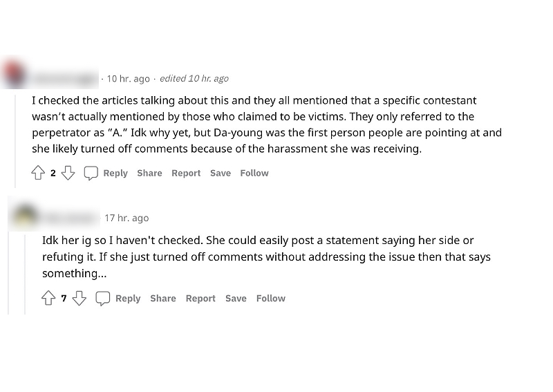
Task: Follow the comment posted 10 hr. ago
Action: click(x=254, y=173)
